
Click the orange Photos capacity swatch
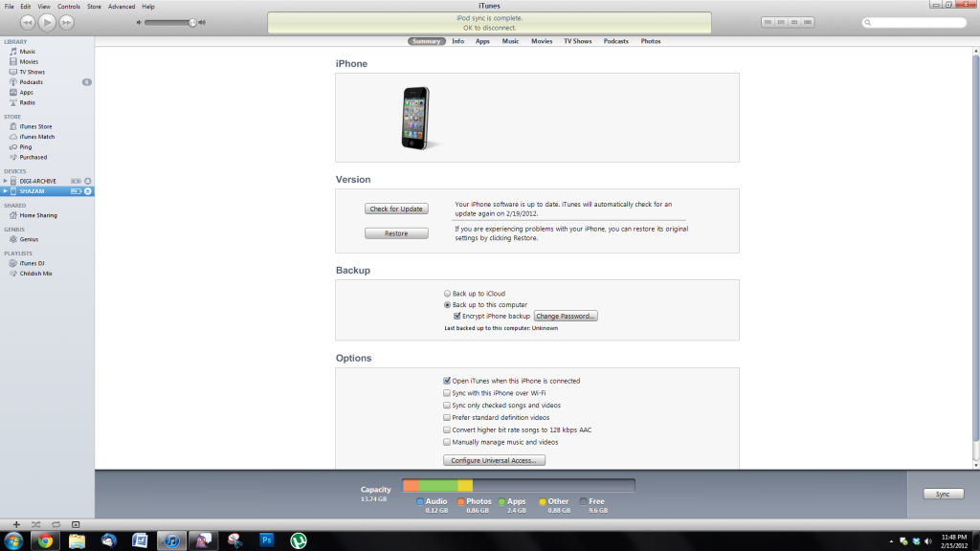pos(460,501)
